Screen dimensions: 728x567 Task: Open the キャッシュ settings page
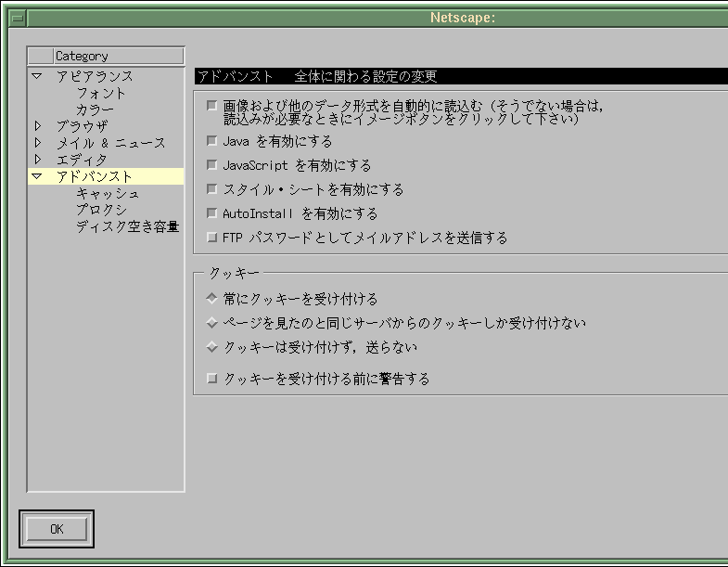108,193
